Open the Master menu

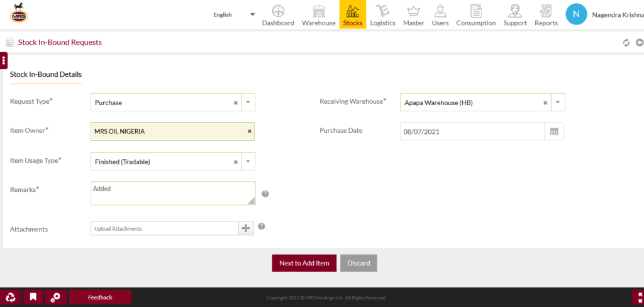click(413, 15)
